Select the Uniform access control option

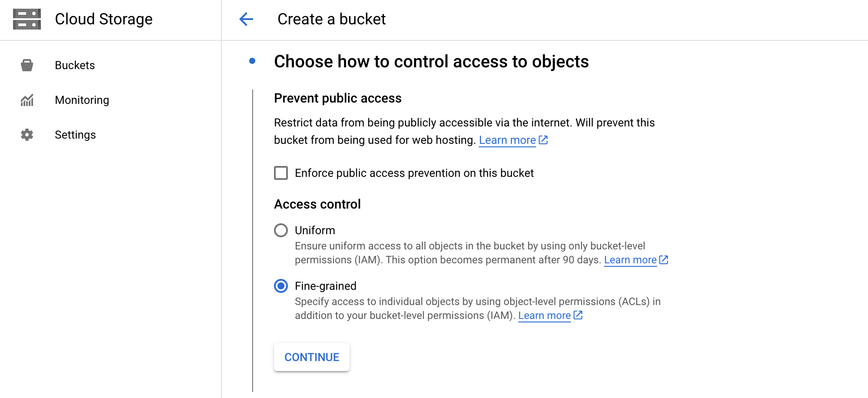pos(281,230)
